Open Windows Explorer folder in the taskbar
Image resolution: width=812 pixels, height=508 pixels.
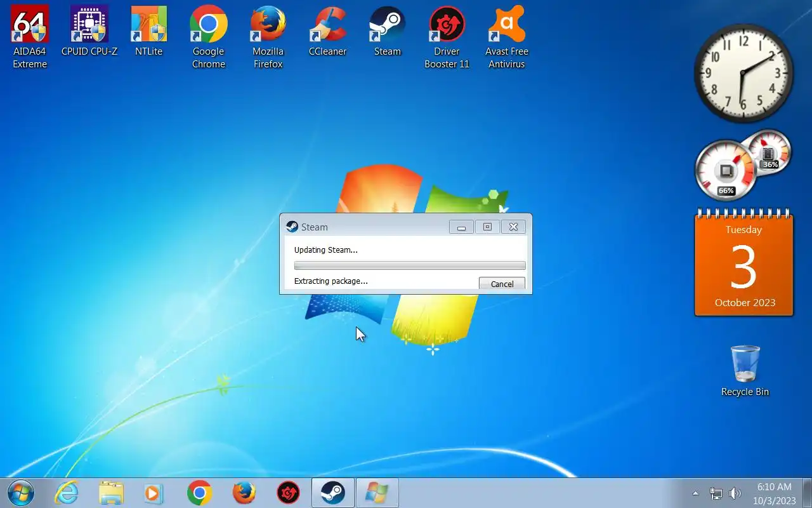pyautogui.click(x=112, y=493)
